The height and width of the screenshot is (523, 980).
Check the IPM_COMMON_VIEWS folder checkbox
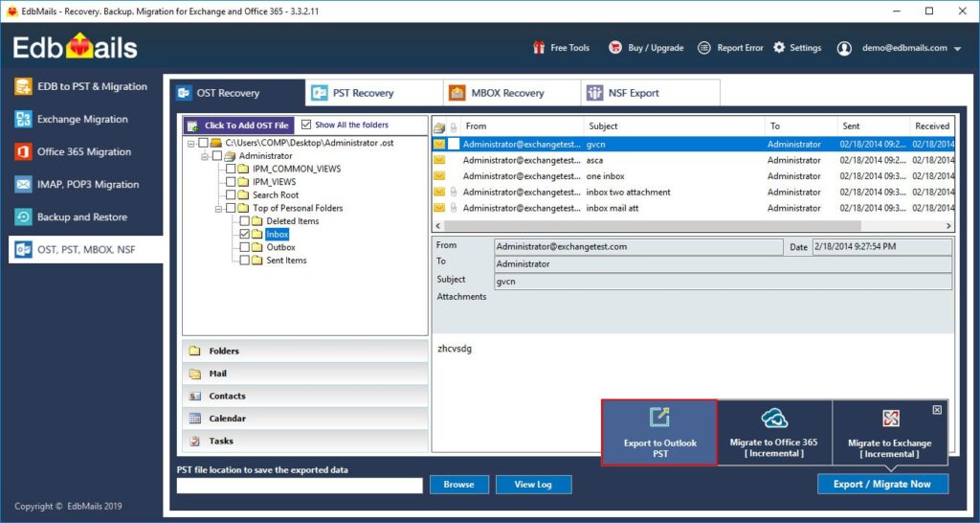[231, 169]
